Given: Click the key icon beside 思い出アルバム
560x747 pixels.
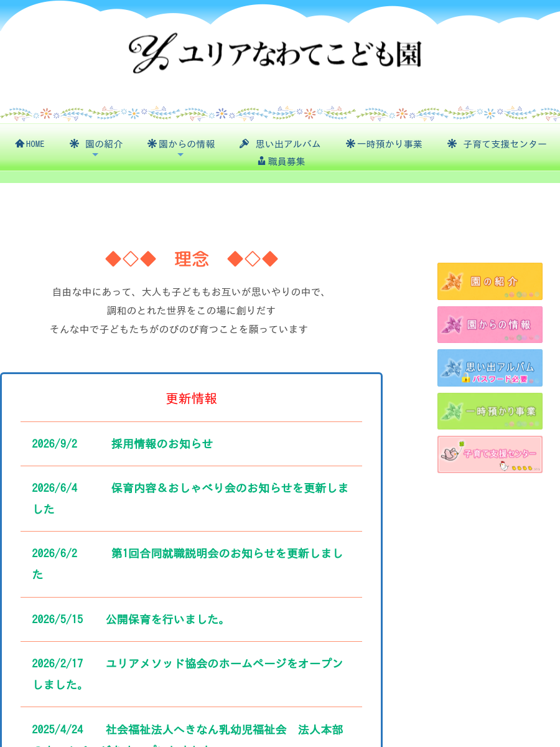Looking at the screenshot, I should tap(244, 144).
